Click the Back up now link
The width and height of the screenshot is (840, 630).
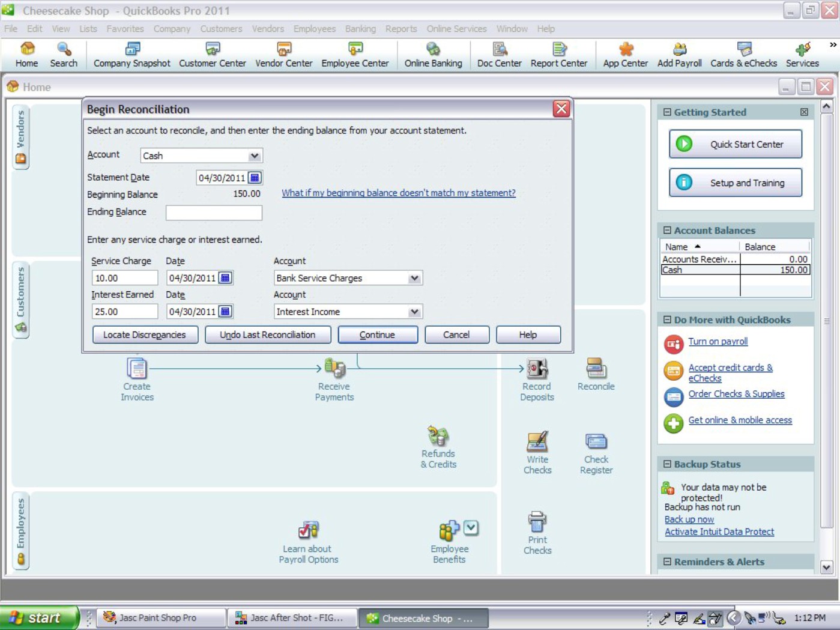(689, 519)
